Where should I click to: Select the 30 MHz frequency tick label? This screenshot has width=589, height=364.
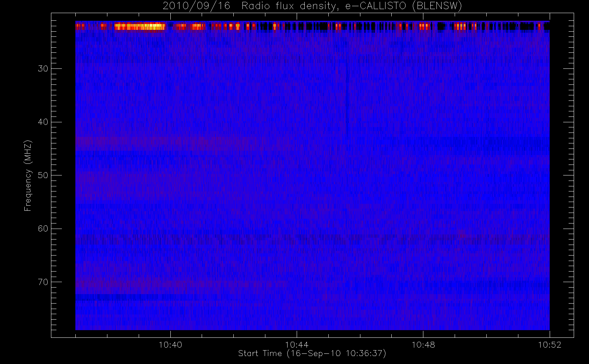click(43, 69)
